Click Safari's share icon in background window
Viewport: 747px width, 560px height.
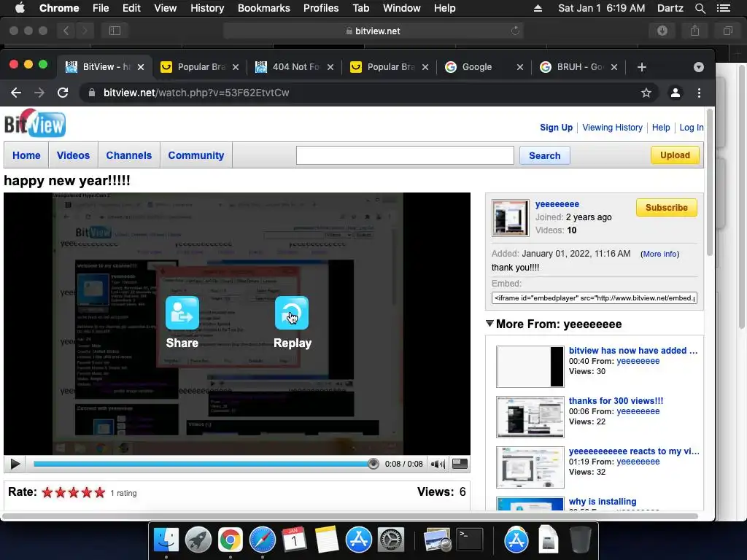click(694, 31)
